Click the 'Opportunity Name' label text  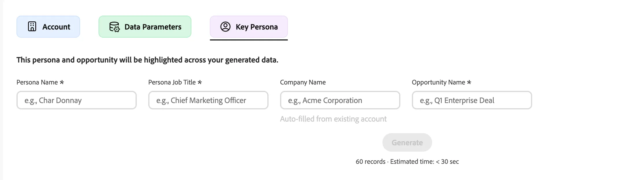[x=441, y=82]
